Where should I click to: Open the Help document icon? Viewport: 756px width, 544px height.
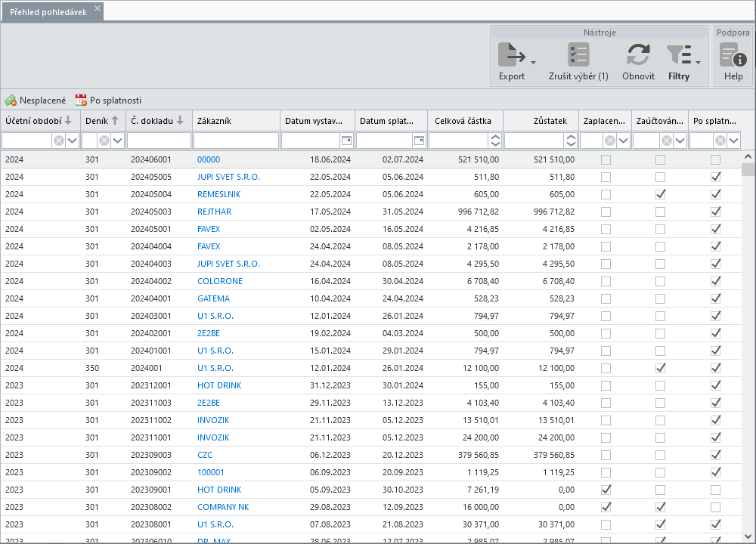pyautogui.click(x=733, y=55)
